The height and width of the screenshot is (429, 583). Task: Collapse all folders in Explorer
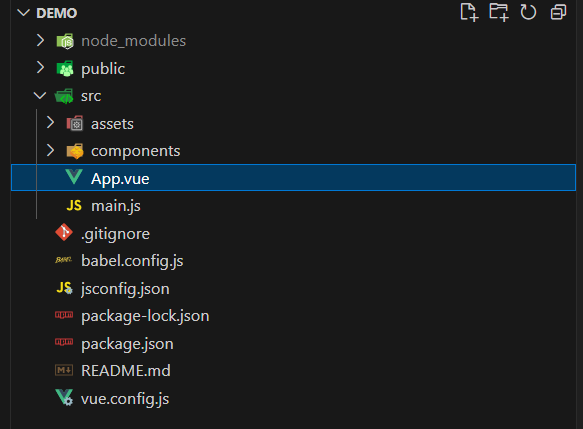558,12
